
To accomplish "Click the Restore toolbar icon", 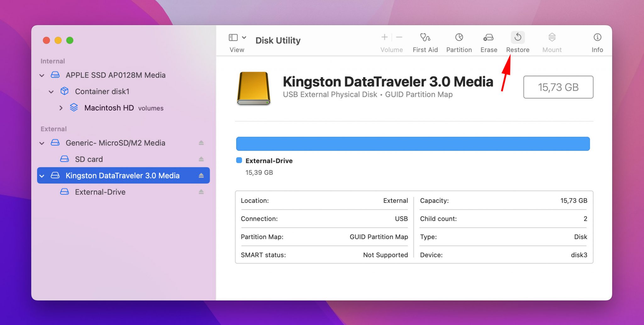I will tap(518, 37).
